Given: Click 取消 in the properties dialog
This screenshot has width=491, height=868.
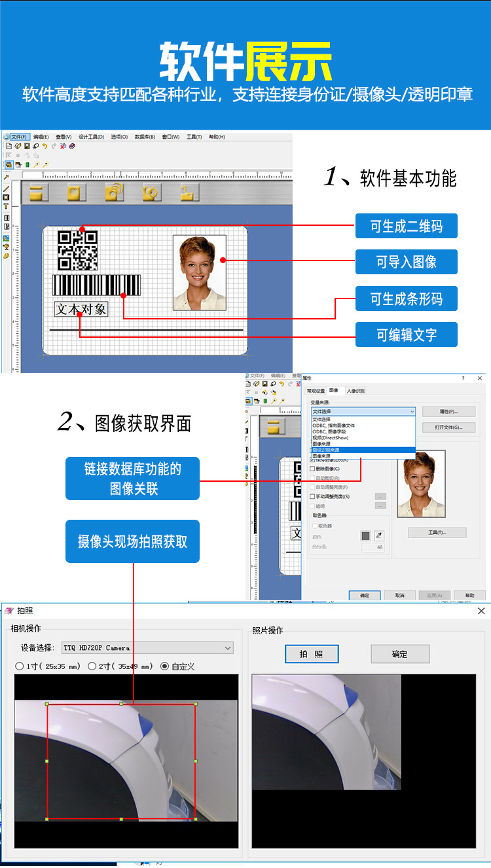Looking at the screenshot, I should 399,595.
